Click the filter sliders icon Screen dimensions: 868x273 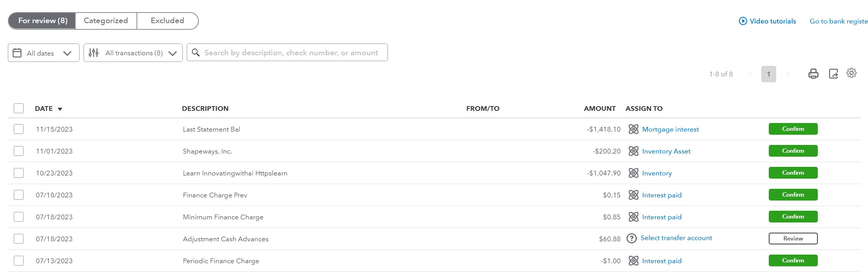tap(93, 53)
